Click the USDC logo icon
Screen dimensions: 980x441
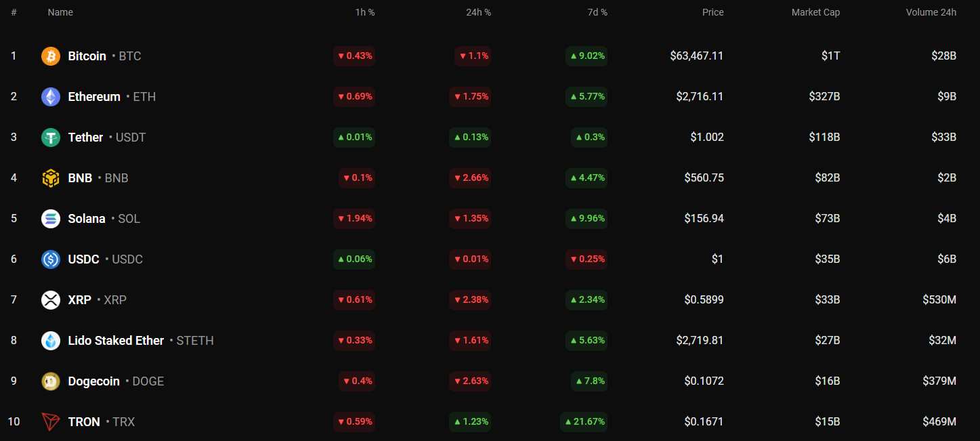point(51,259)
